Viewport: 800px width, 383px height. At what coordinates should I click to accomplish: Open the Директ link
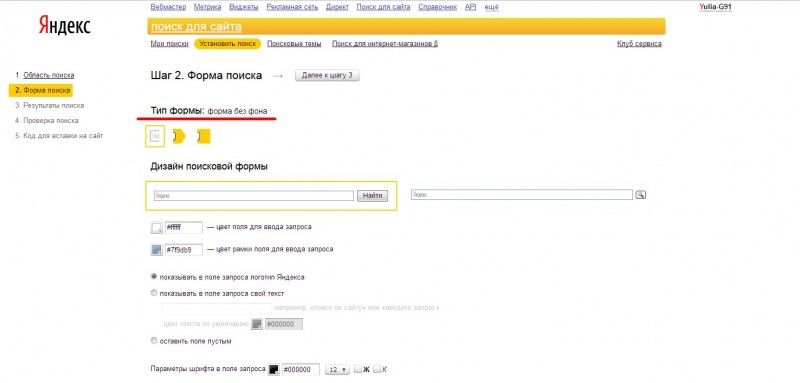click(x=337, y=7)
